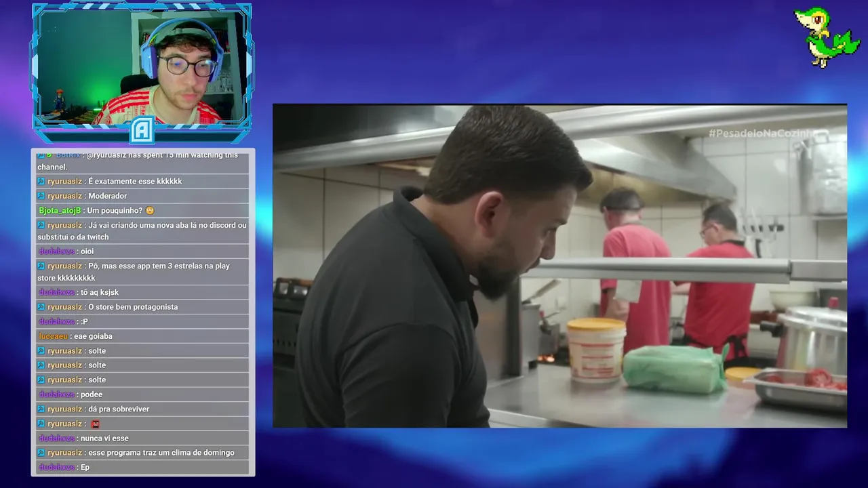
Task: Select message 'É exatamente esse kkkkkk'
Action: [143, 181]
